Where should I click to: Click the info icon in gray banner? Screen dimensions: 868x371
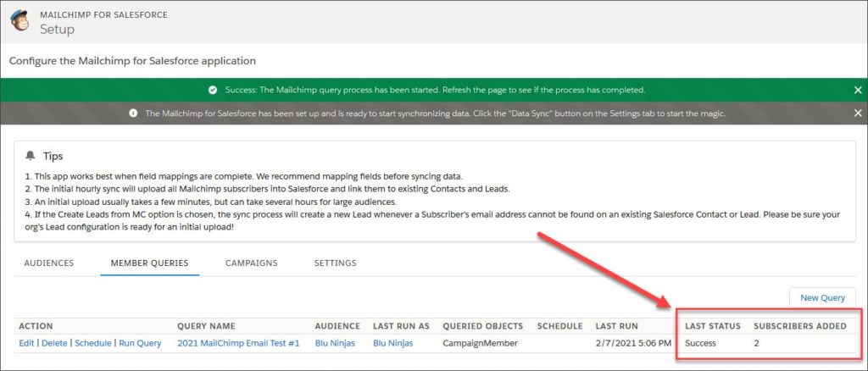[133, 113]
